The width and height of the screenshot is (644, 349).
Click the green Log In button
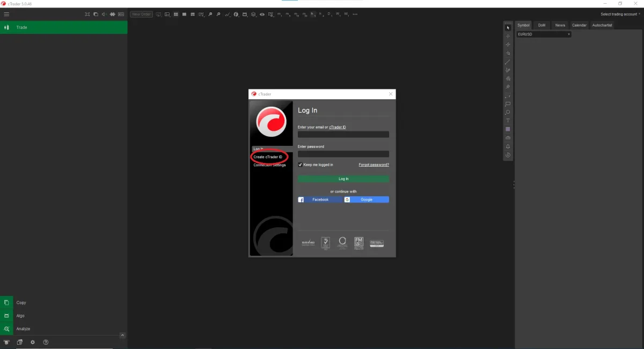pos(343,179)
